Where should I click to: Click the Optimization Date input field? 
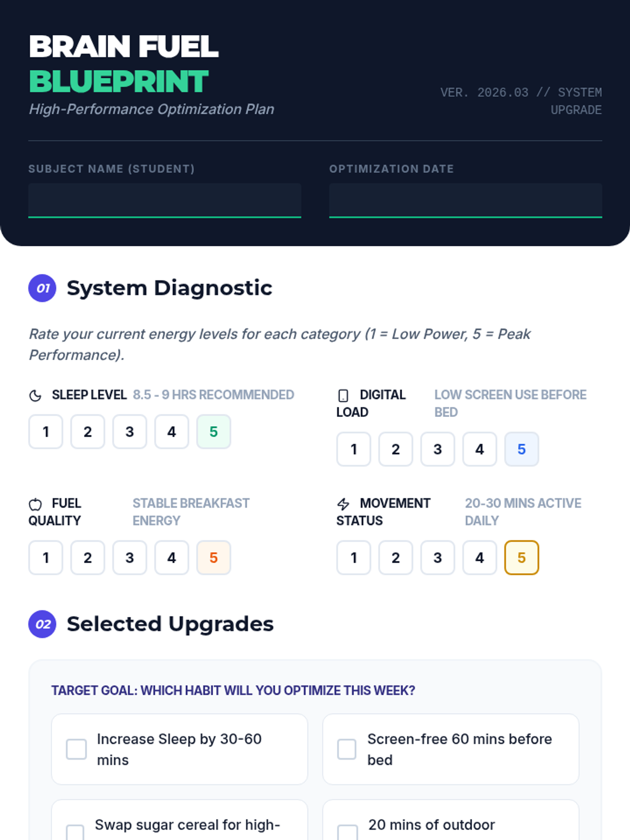pyautogui.click(x=466, y=201)
